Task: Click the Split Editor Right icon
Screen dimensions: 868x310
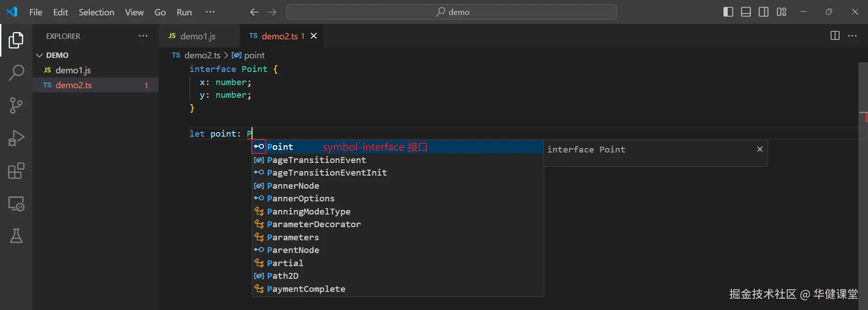Action: [835, 36]
